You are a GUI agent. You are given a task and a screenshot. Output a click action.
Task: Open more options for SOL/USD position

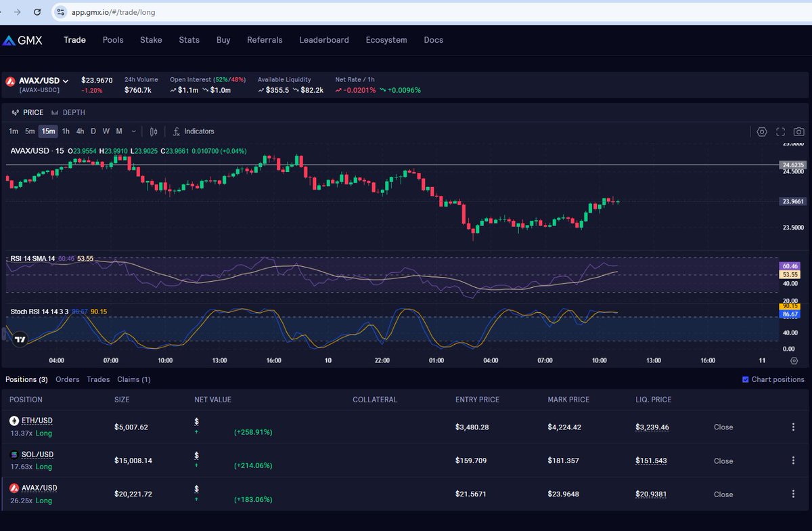(793, 461)
